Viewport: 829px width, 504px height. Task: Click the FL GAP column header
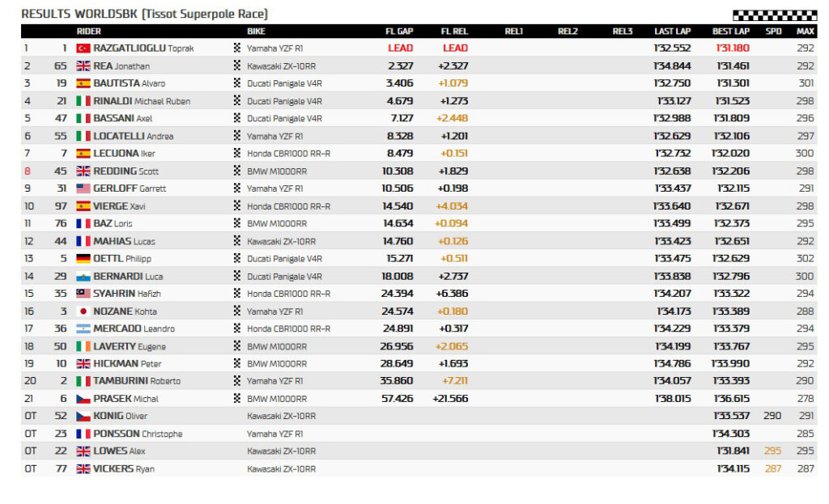coord(399,32)
